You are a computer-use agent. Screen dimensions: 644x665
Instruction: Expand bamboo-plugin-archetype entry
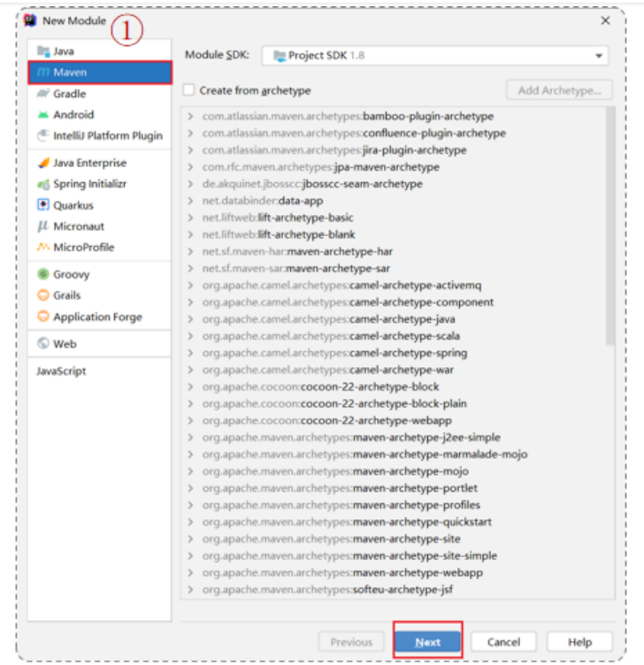click(190, 116)
